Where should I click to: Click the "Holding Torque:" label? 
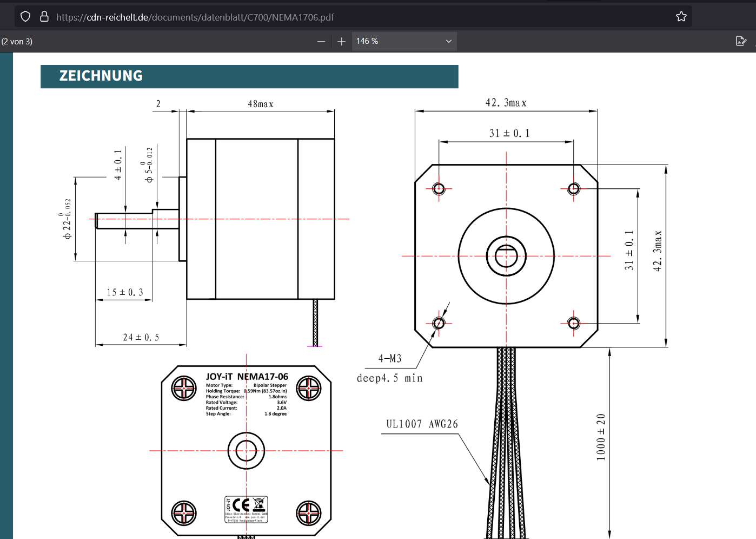pos(223,391)
